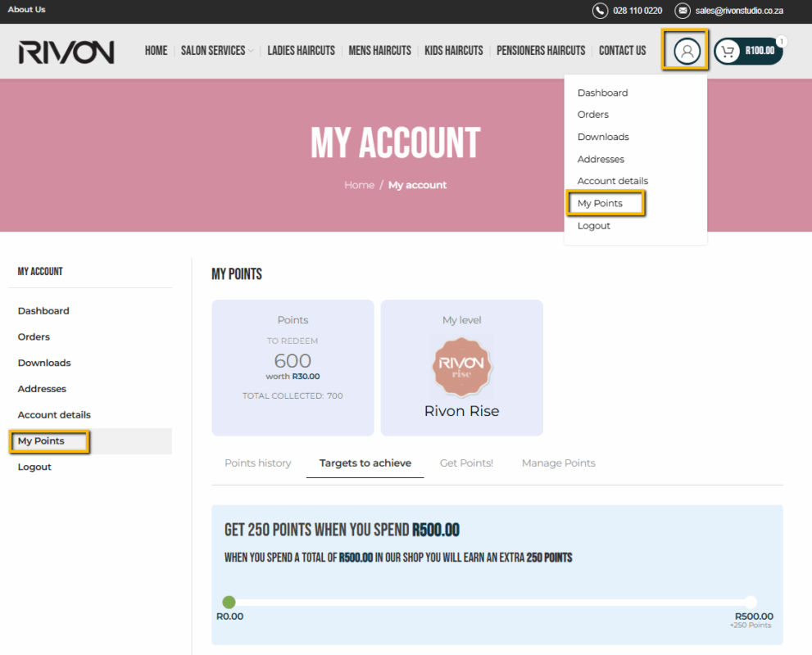The image size is (812, 655).
Task: Switch to the Get Points! tab
Action: (466, 463)
